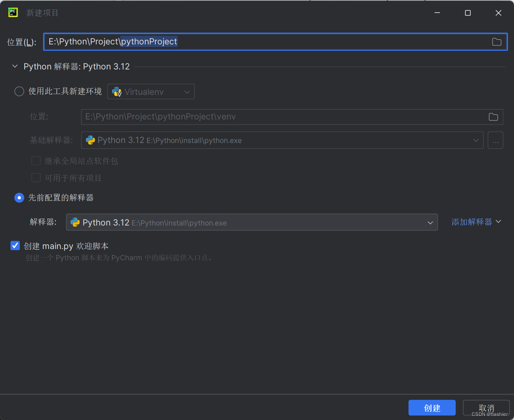Open the 'Add interpreter' dropdown link
Image resolution: width=514 pixels, height=420 pixels.
(x=476, y=222)
